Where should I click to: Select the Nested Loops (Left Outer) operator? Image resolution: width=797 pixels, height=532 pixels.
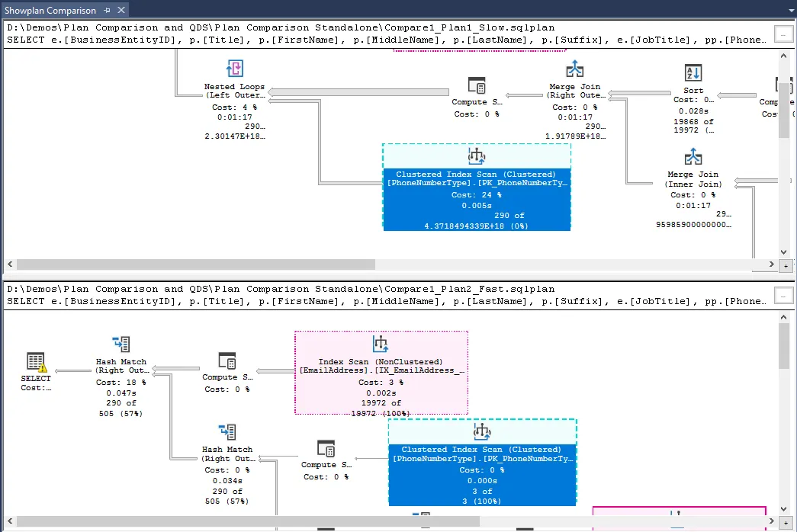234,69
